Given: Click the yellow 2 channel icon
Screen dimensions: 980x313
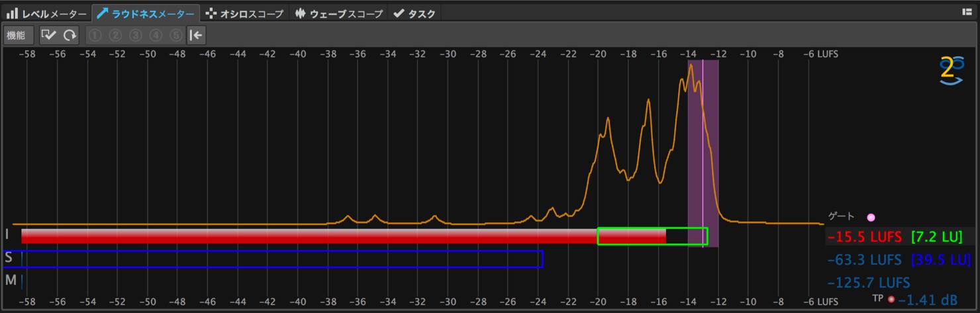Looking at the screenshot, I should 952,71.
